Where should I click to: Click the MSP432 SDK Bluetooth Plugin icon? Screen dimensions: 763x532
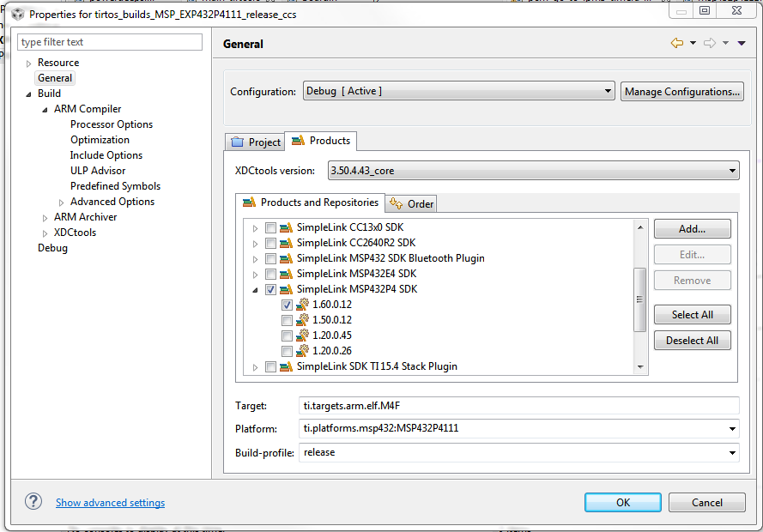[286, 258]
